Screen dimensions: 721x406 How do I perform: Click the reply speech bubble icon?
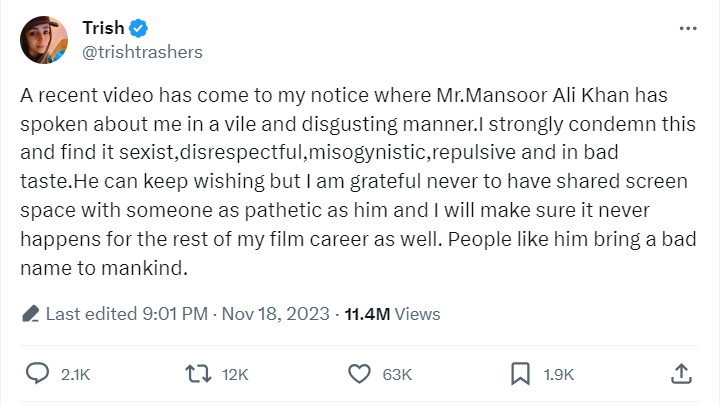point(37,374)
